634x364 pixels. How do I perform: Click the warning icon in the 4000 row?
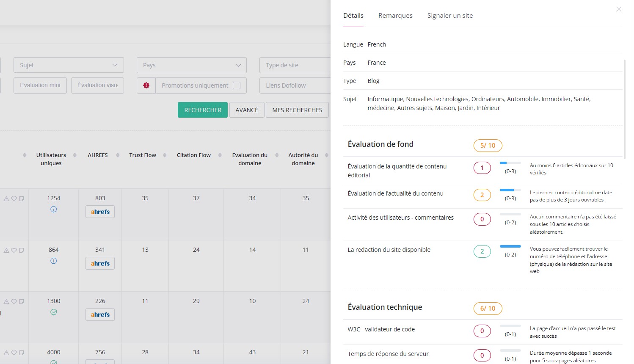click(x=6, y=353)
